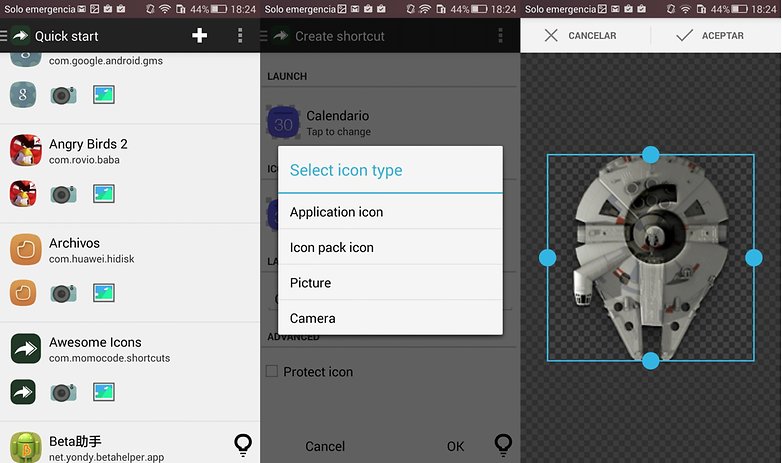The height and width of the screenshot is (463, 782).
Task: Tap the 18:24 clock in middle screen
Action: point(504,9)
